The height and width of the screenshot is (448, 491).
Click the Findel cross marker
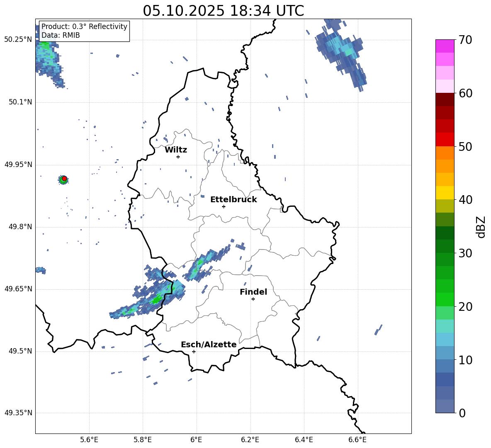pos(253,299)
